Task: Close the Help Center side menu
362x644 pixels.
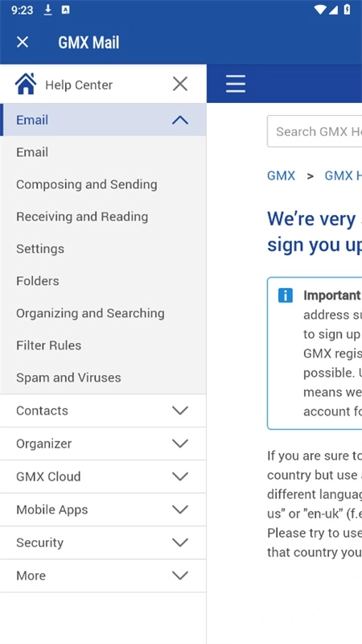Action: click(180, 84)
